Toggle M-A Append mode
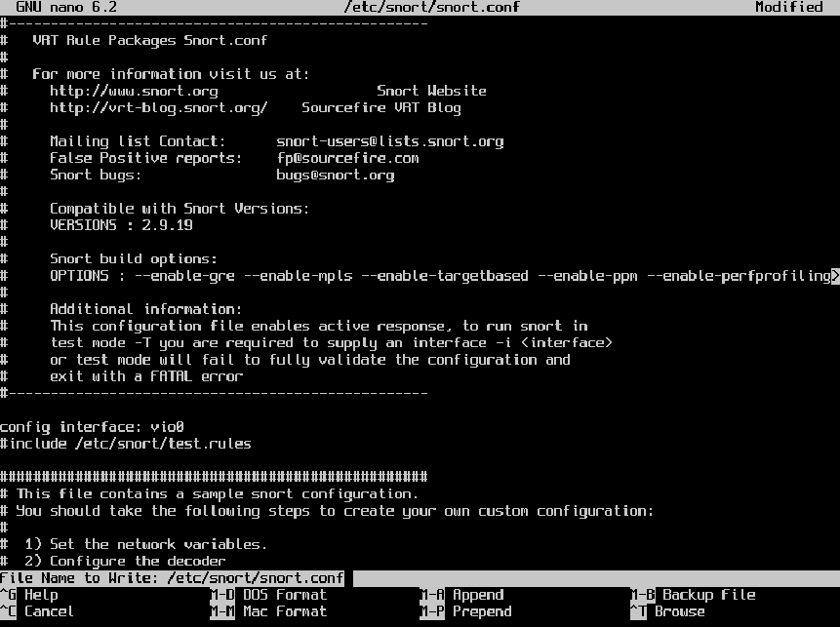Image resolution: width=840 pixels, height=627 pixels. click(461, 595)
